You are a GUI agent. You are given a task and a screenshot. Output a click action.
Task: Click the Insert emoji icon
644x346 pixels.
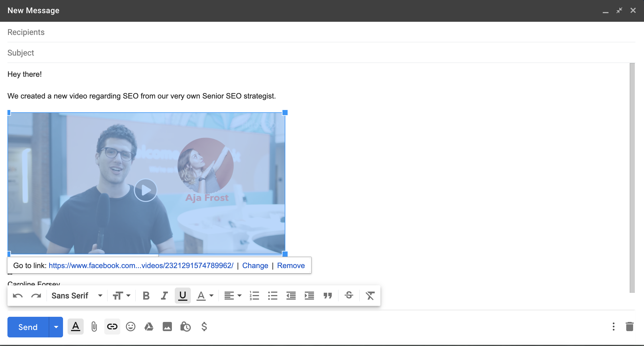point(130,327)
